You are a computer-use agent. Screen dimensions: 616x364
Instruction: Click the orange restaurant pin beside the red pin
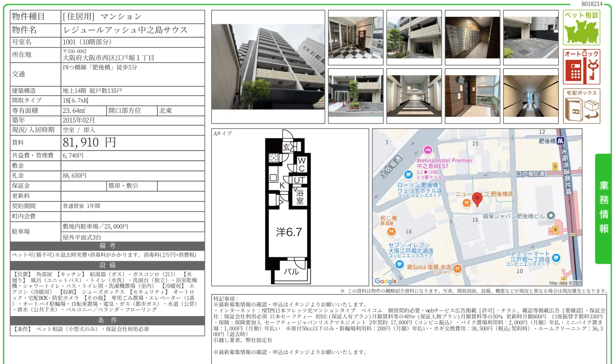point(466,203)
